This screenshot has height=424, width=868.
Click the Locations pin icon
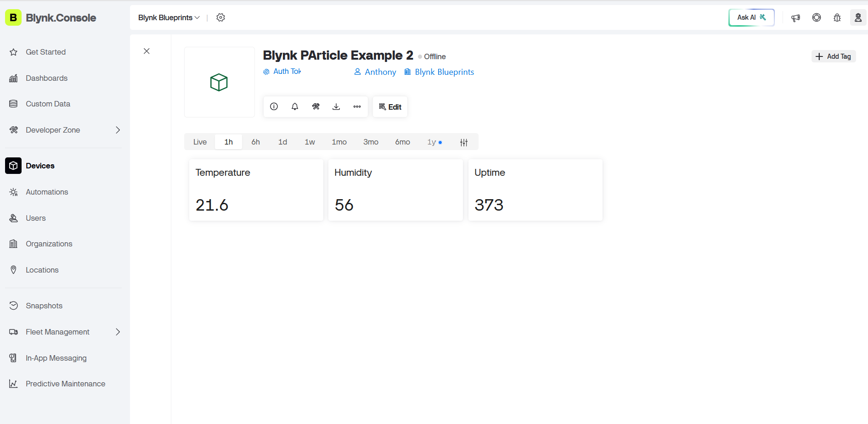point(13,270)
